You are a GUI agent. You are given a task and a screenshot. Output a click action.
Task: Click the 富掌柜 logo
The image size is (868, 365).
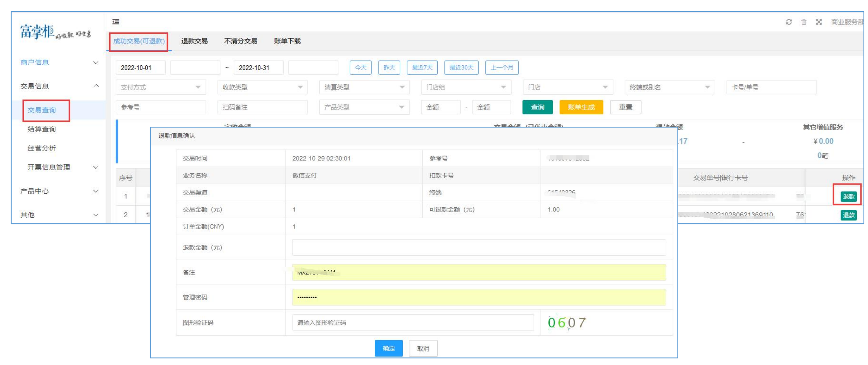[x=55, y=32]
